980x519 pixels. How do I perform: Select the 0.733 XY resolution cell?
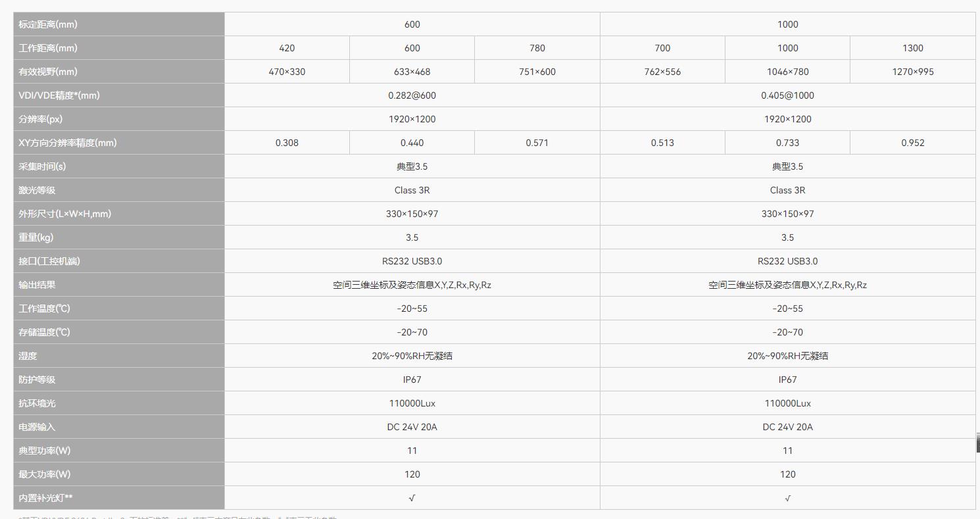coord(787,143)
